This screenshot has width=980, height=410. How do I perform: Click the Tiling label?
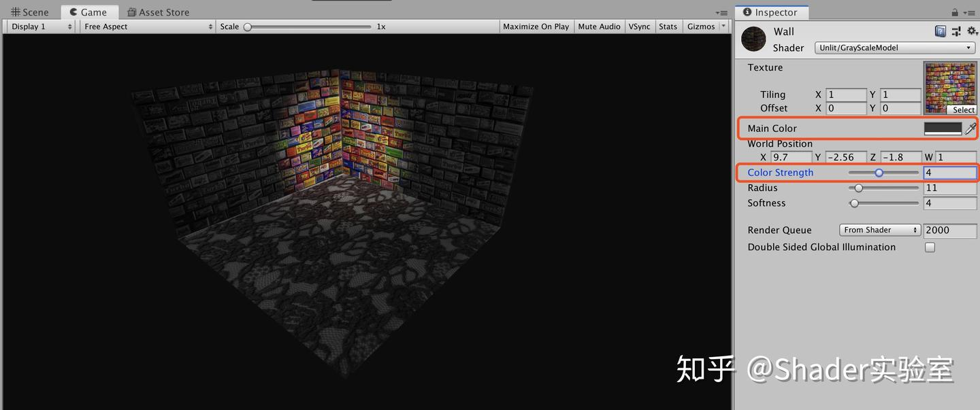click(x=773, y=95)
